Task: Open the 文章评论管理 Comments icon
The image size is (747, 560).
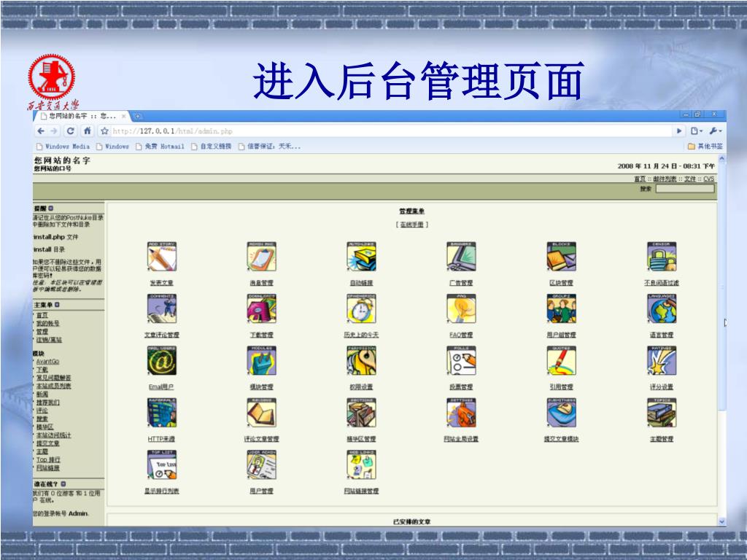Action: coord(162,308)
